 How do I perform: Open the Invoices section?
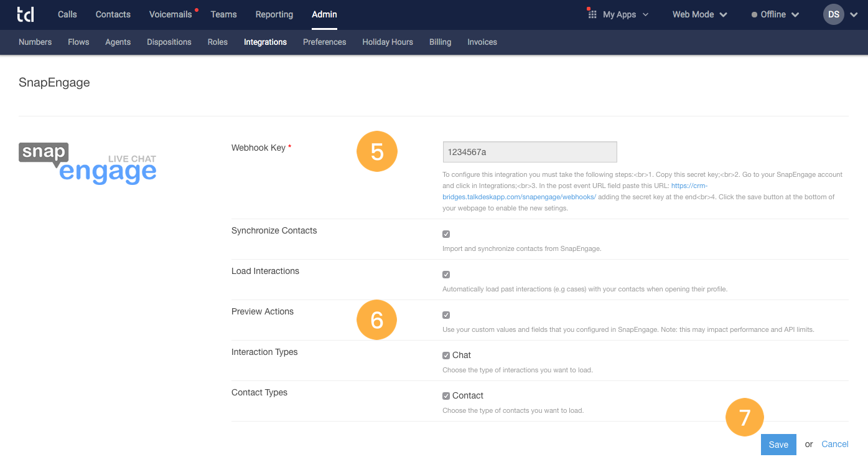482,42
